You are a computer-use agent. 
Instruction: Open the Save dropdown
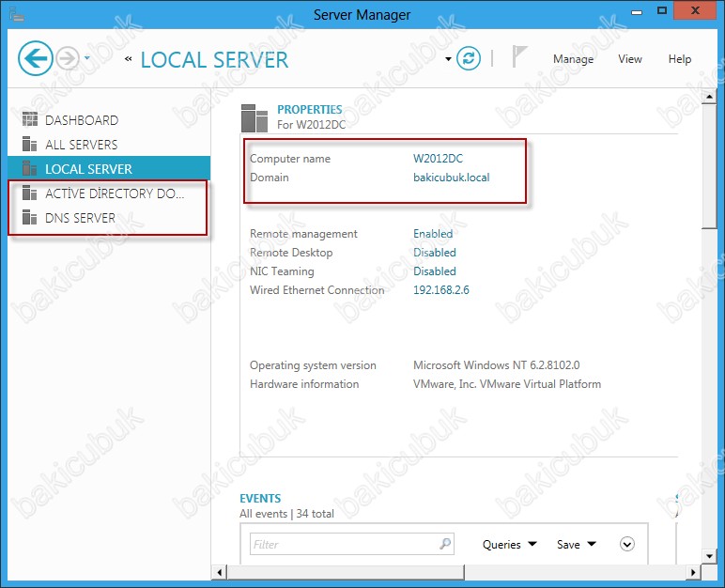click(x=576, y=545)
